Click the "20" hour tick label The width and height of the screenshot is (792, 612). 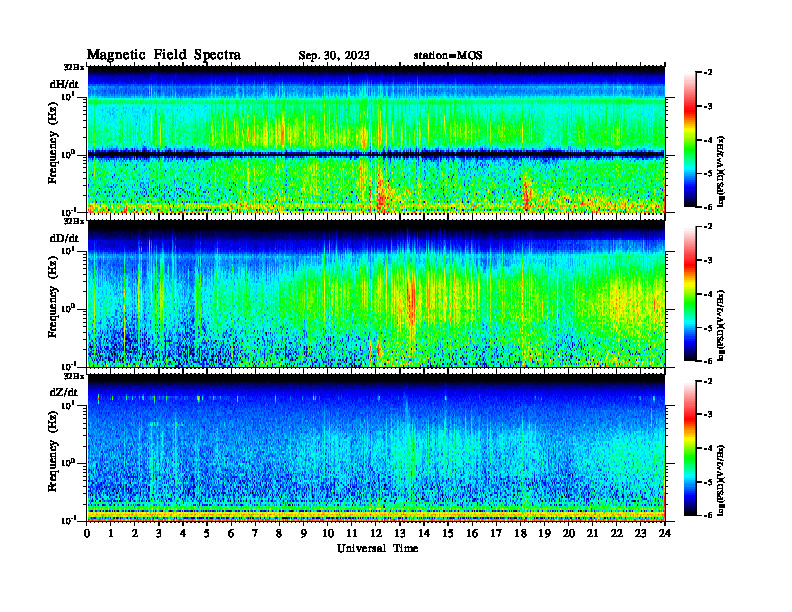pos(569,534)
